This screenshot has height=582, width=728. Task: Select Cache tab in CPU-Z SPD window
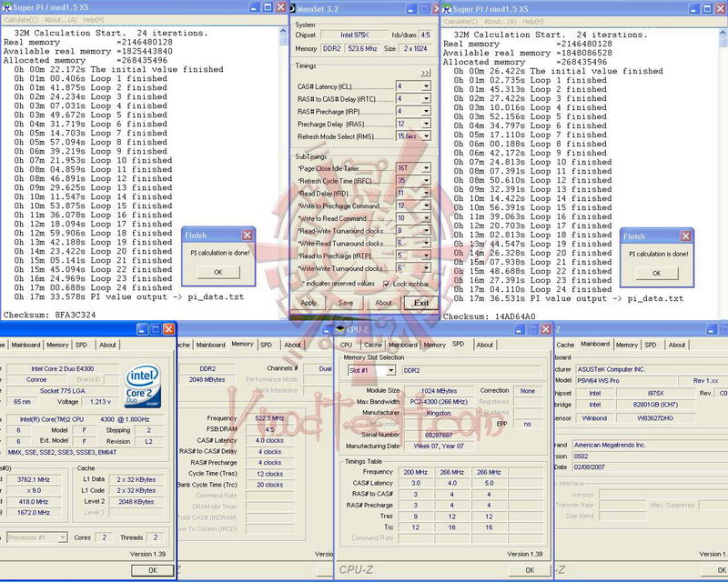(373, 345)
